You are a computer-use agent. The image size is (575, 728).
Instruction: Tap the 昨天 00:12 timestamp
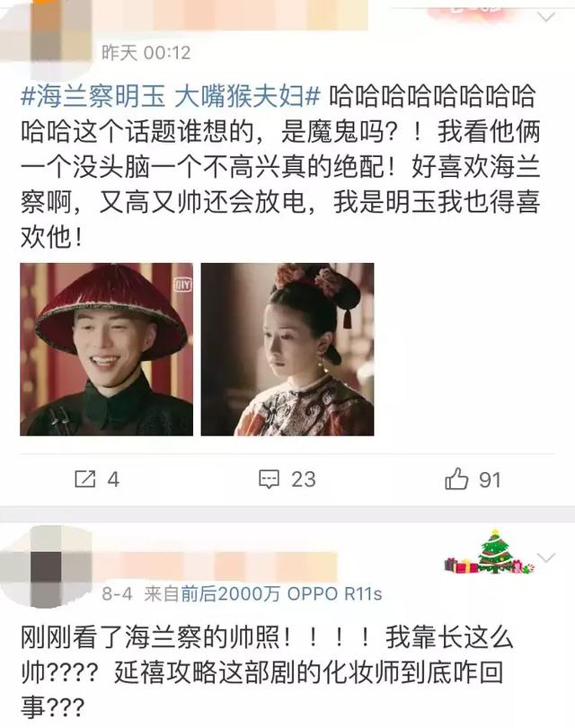pyautogui.click(x=146, y=53)
